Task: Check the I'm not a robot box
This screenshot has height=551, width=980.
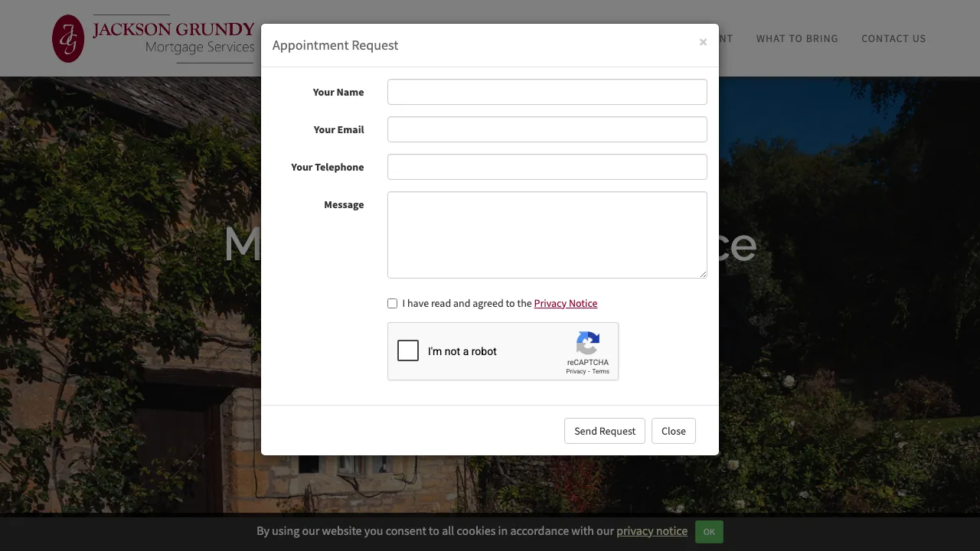Action: pos(408,350)
